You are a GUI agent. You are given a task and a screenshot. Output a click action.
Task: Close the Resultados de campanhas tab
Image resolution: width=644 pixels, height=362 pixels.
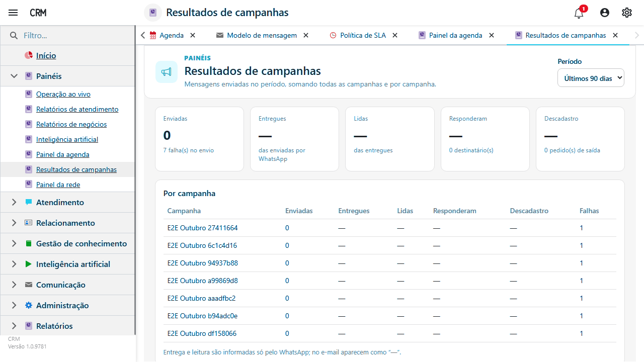[615, 35]
